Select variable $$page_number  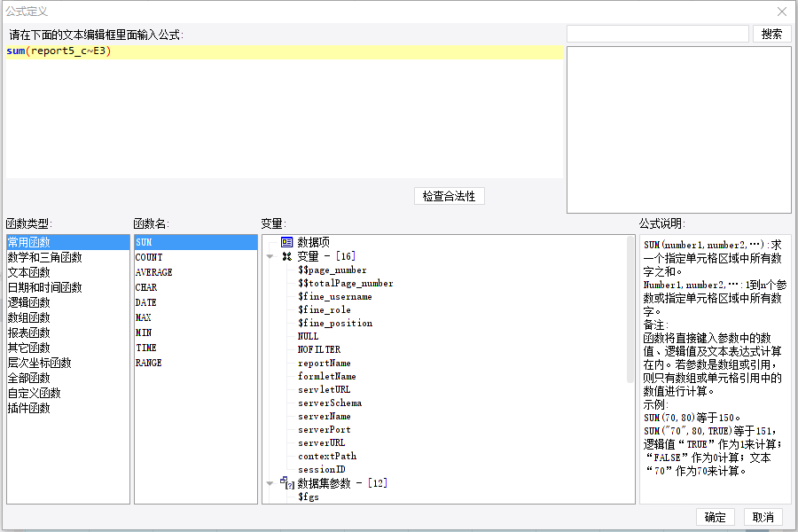click(x=332, y=270)
